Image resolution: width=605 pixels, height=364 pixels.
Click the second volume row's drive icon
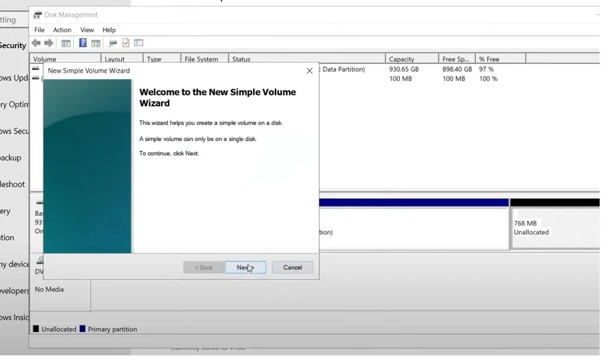click(x=35, y=78)
